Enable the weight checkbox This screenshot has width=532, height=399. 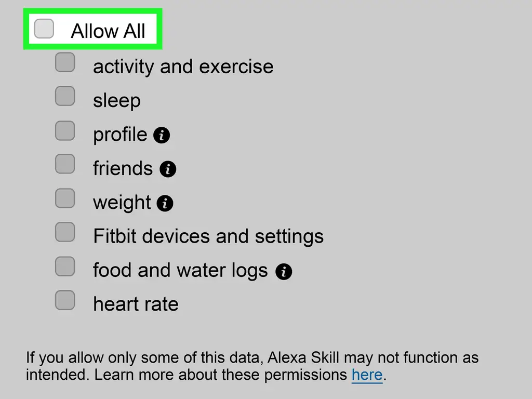pyautogui.click(x=65, y=198)
